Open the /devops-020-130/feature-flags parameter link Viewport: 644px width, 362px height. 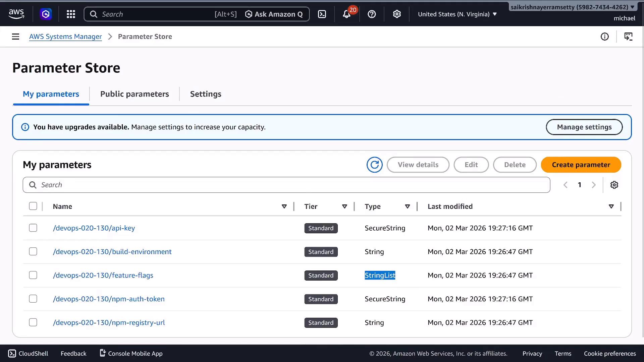[x=103, y=275]
